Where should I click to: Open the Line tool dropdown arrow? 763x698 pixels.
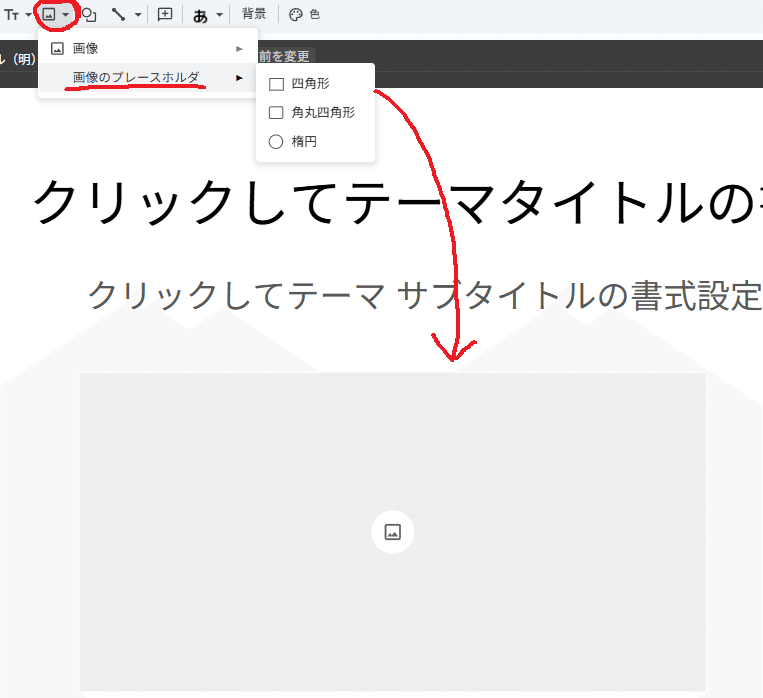pos(138,15)
